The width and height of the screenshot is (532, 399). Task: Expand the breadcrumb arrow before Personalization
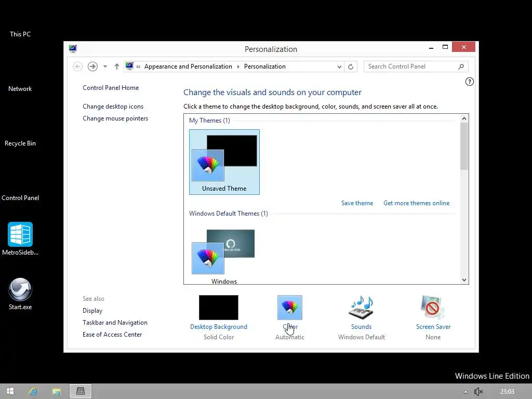click(x=238, y=66)
